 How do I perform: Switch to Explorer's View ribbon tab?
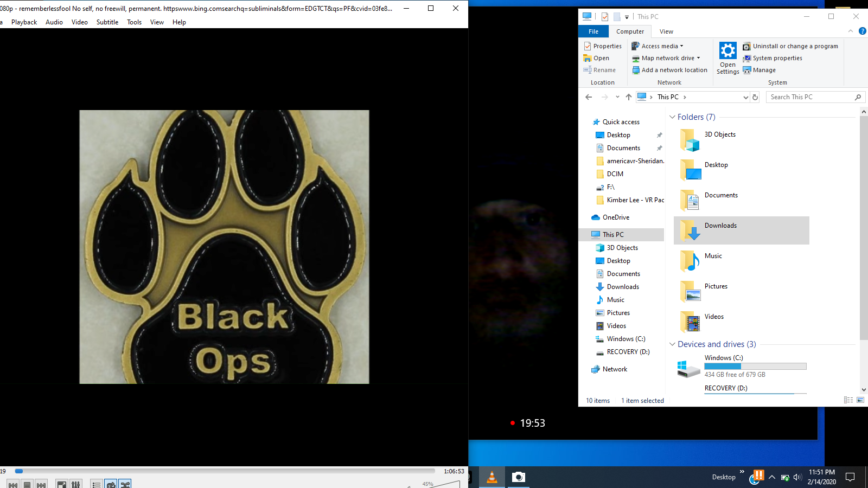(666, 31)
